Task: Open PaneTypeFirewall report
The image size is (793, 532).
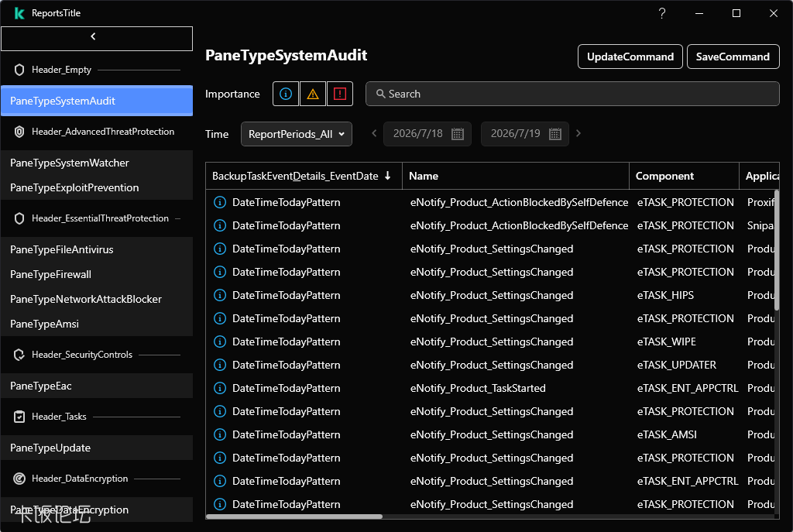Action: pos(97,274)
